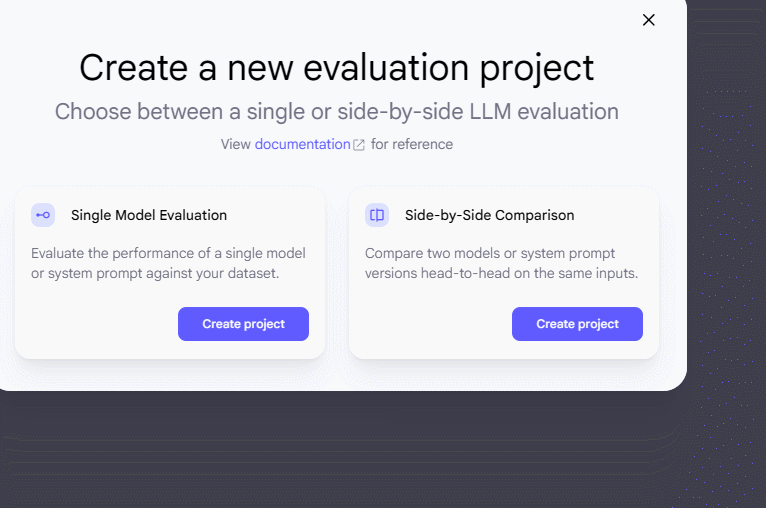
Task: Create project for Side-by-Side Comparison
Action: [577, 324]
